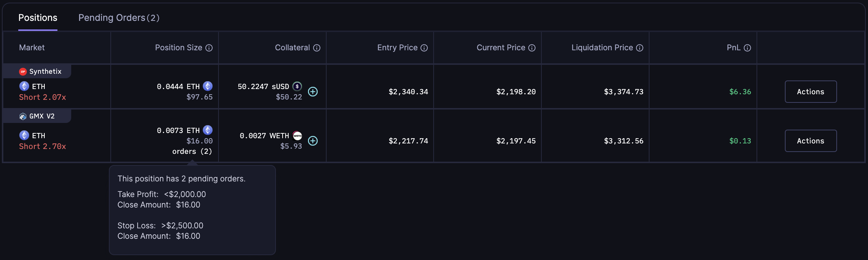Click the WETH token icon in GMX collateral

(297, 136)
